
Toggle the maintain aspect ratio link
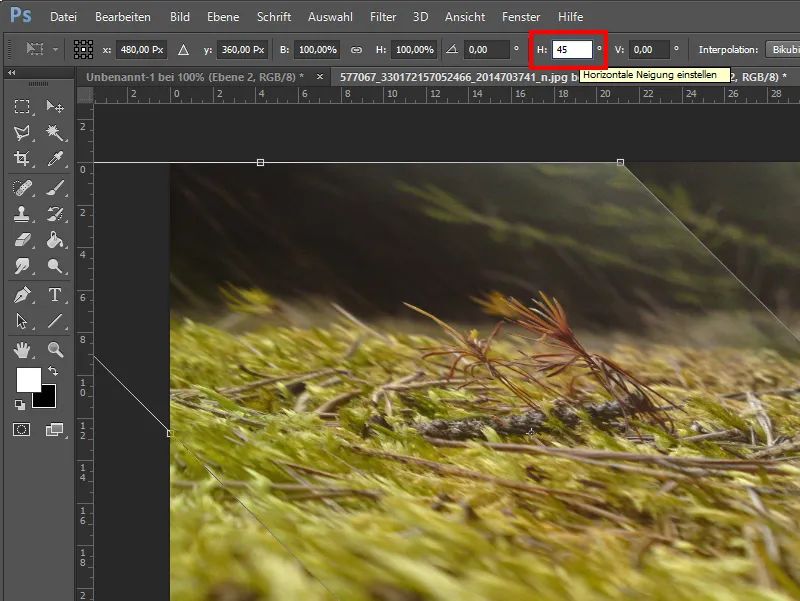click(x=356, y=49)
